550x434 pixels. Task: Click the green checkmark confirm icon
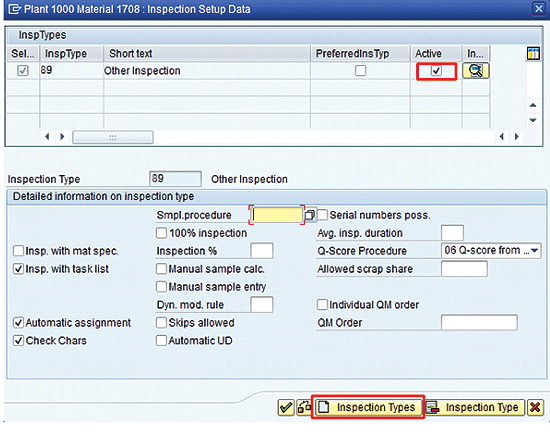click(286, 407)
